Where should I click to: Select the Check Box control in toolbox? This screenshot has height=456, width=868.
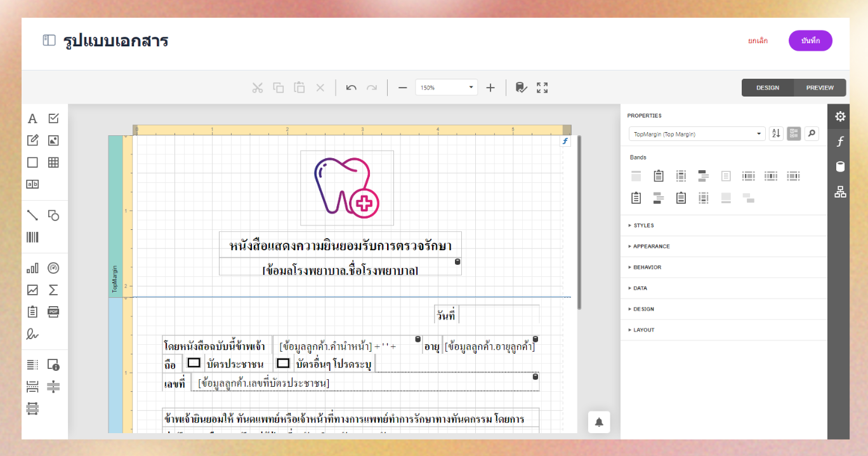(53, 119)
